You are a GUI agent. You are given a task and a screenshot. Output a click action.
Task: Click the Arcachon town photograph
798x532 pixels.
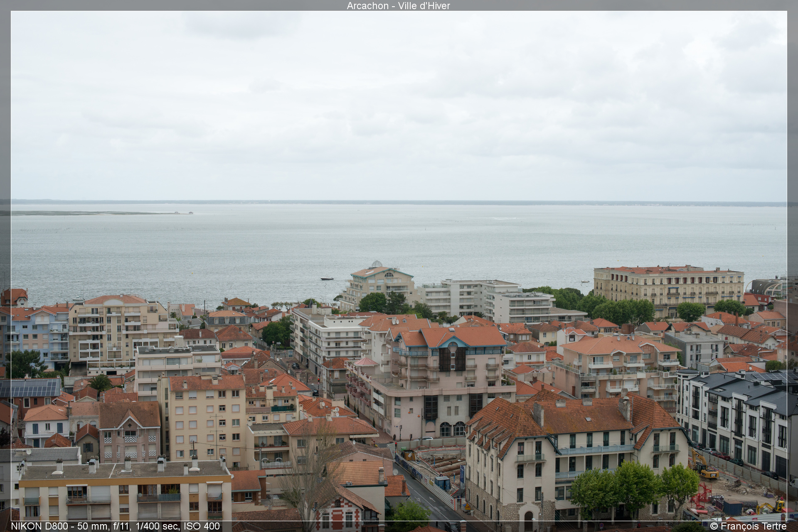(399, 266)
